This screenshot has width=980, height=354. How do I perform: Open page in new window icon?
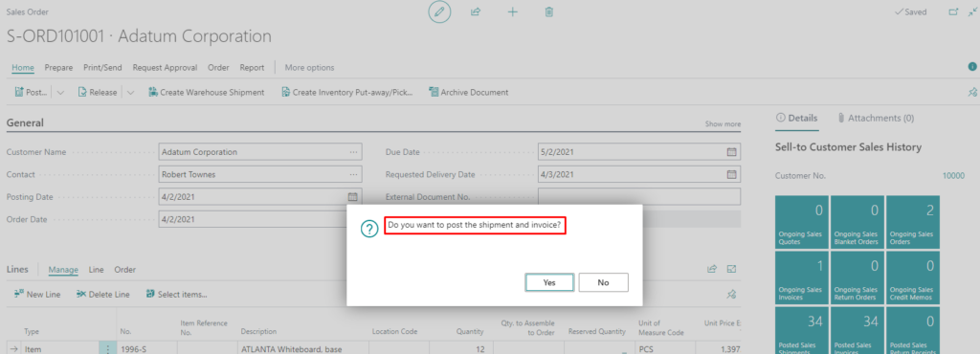tap(953, 11)
